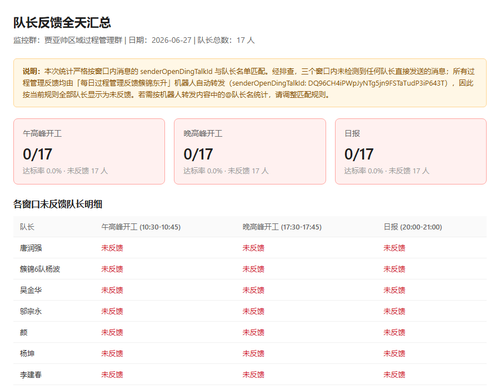Click 康润强's 日报 未反馈 status
500x389 pixels.
pos(394,248)
